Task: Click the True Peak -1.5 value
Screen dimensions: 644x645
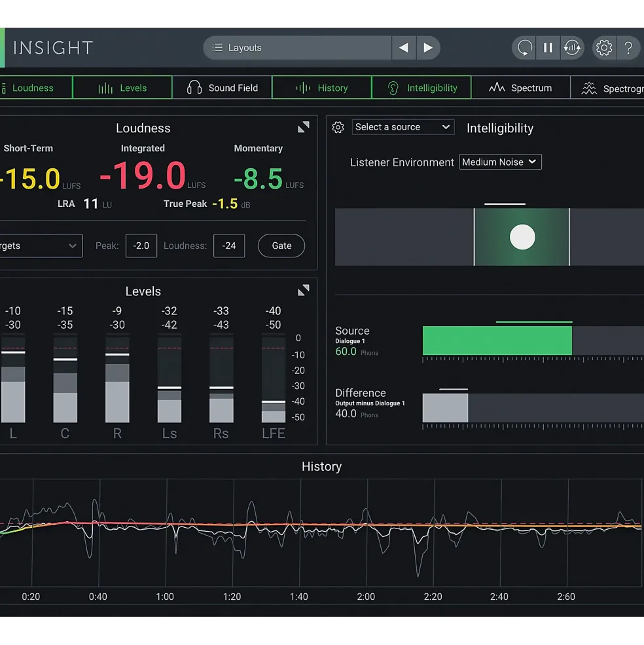Action: tap(225, 204)
